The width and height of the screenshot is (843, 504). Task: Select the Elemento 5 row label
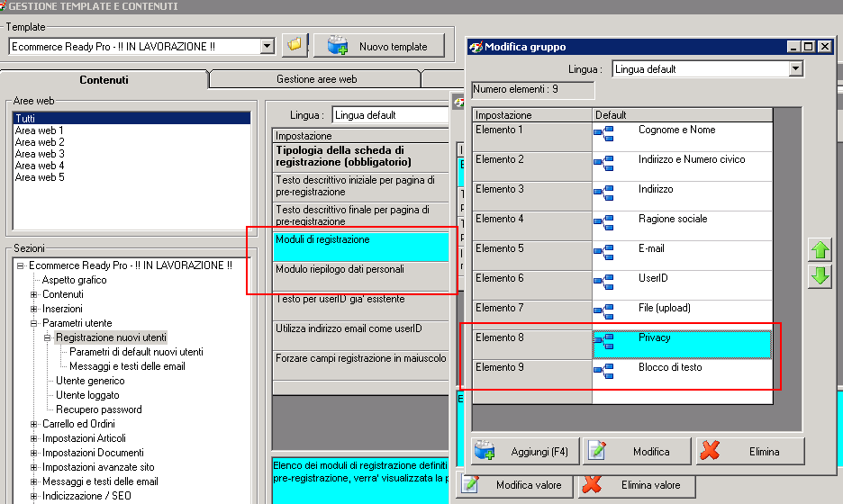532,256
